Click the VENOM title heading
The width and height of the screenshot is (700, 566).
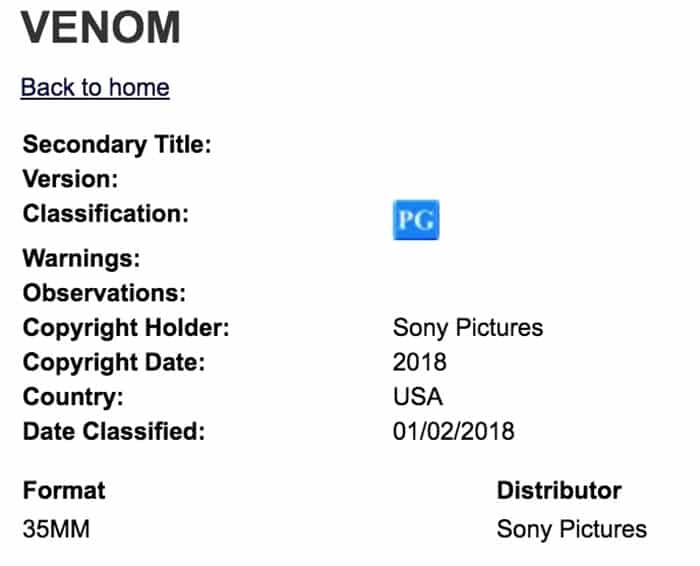click(102, 28)
